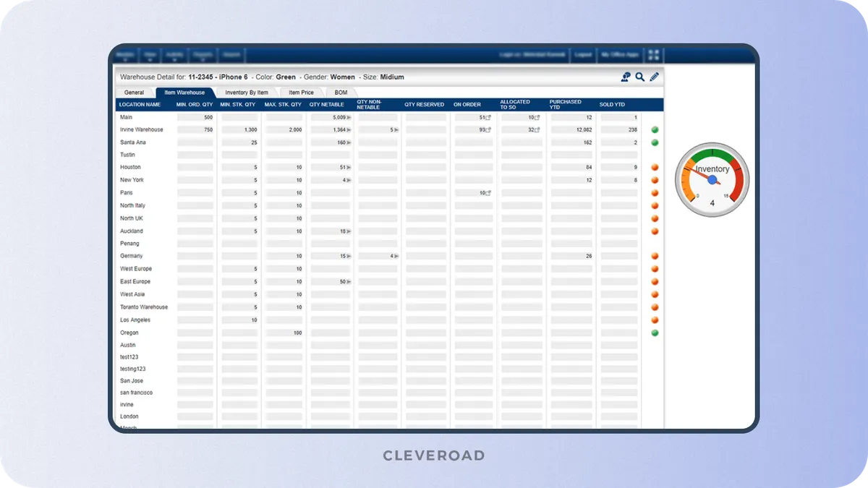Click orange status dot for New York
This screenshot has height=488, width=868.
tap(655, 180)
